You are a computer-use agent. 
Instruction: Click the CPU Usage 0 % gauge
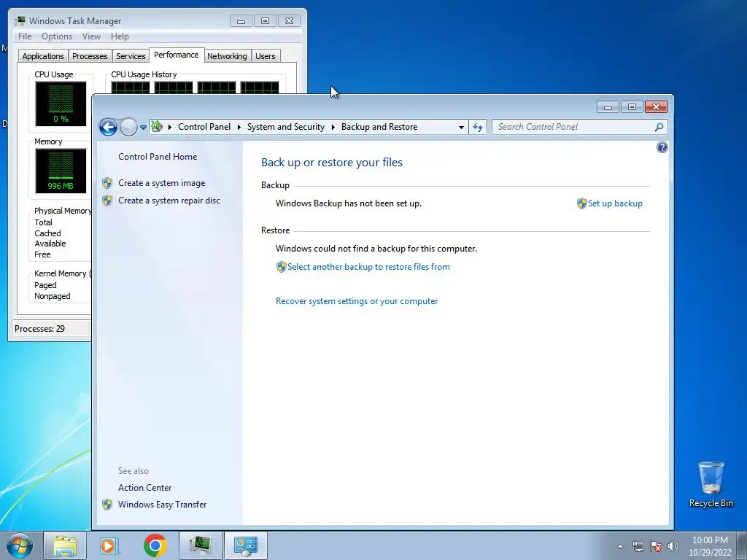click(61, 104)
